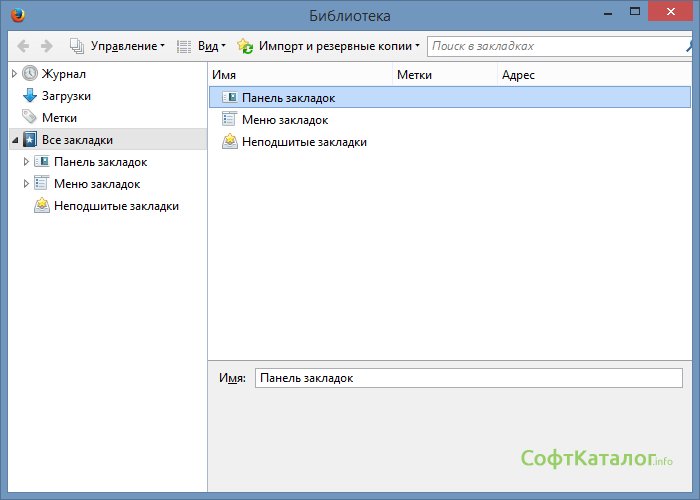Viewport: 700px width, 500px height.
Task: Collapse the Все закладки tree node
Action: pyautogui.click(x=14, y=140)
